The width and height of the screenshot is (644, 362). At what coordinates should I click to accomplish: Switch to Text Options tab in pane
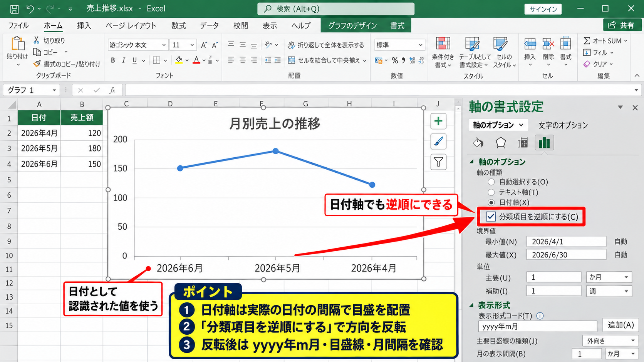tap(563, 125)
